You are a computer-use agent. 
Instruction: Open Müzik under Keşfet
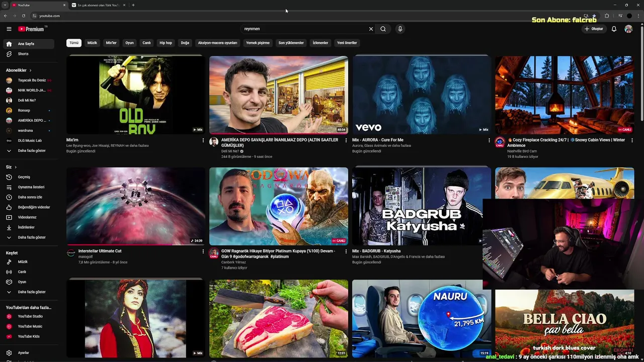tap(30, 262)
